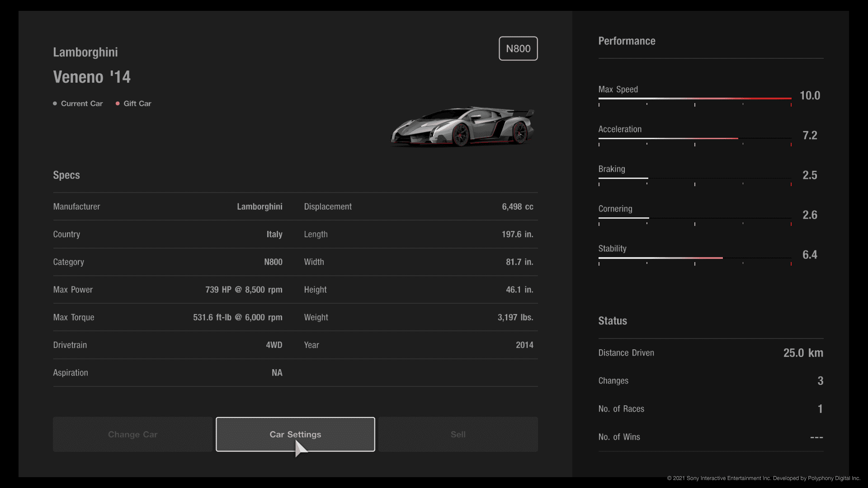This screenshot has width=868, height=488.
Task: Open Car Settings
Action: (295, 434)
